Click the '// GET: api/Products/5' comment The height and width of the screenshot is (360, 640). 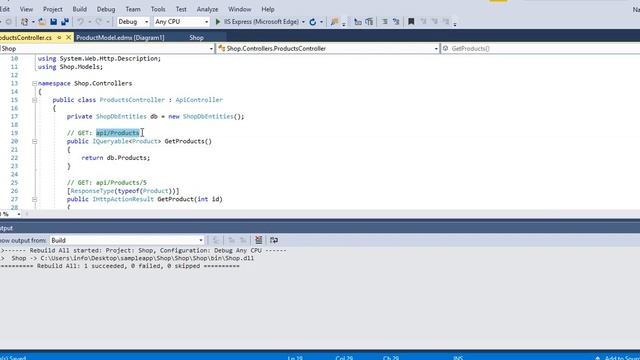(x=107, y=182)
